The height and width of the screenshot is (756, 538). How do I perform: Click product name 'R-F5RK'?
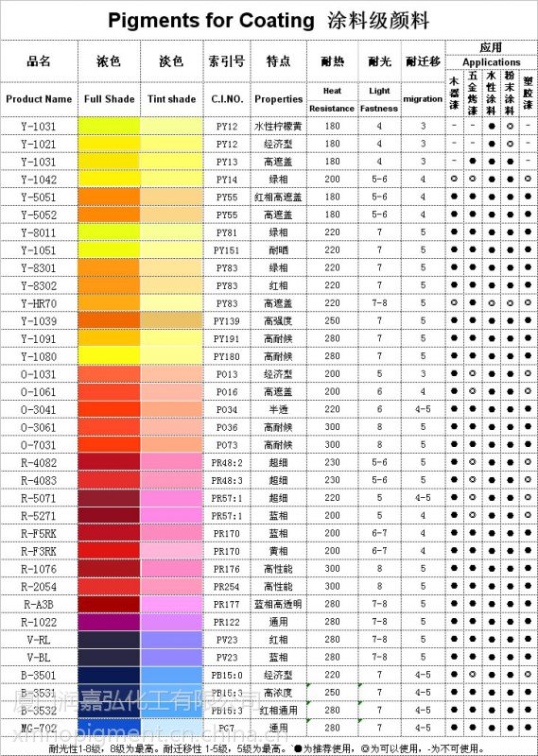coord(39,534)
